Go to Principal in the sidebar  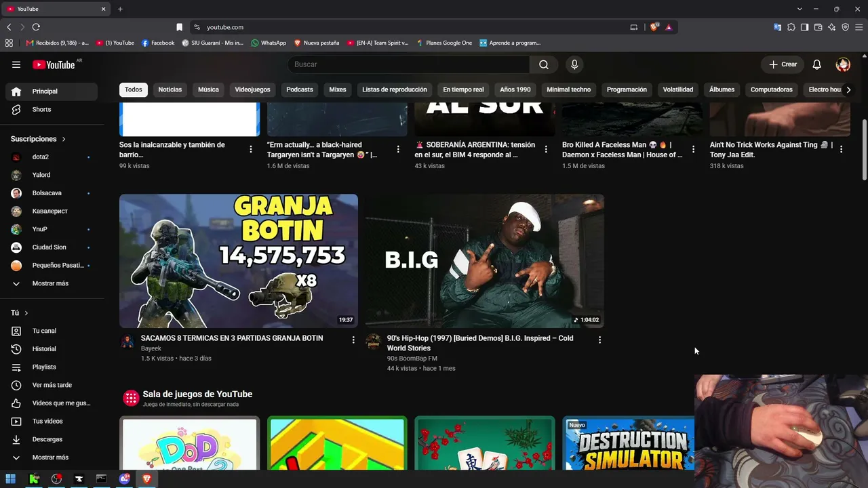coord(52,91)
